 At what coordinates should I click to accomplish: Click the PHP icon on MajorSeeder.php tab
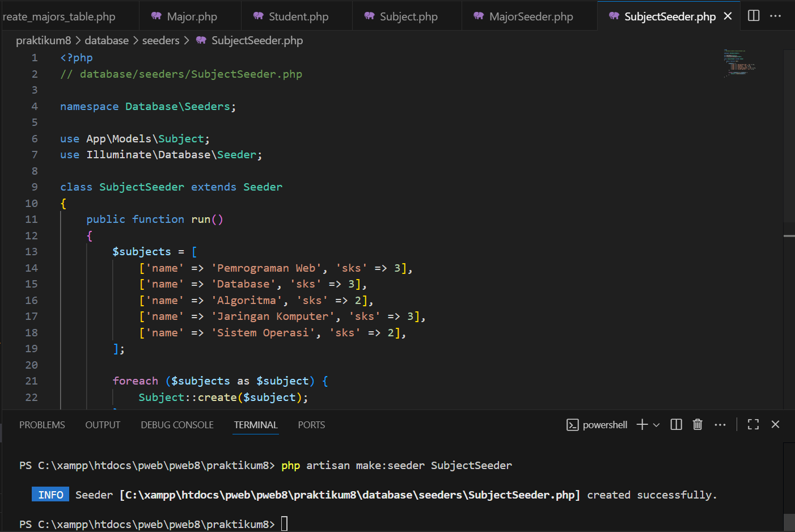pyautogui.click(x=479, y=16)
